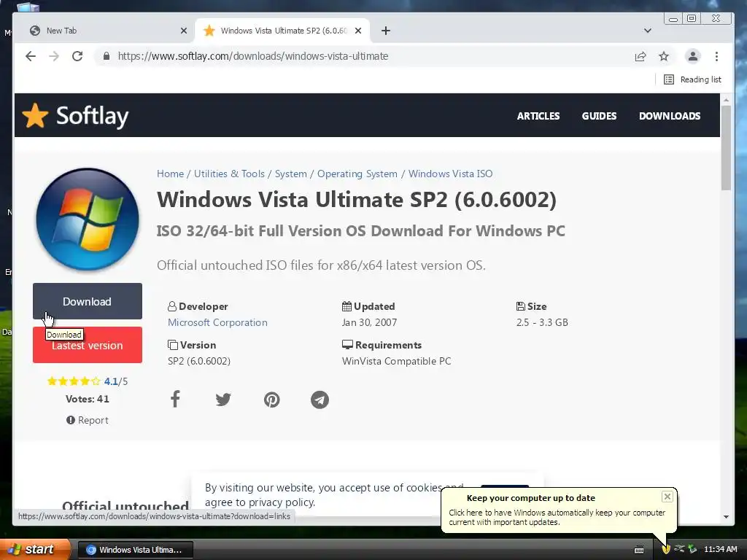The image size is (747, 560).
Task: Close the Windows Vista Ultimate tab
Action: pyautogui.click(x=358, y=31)
